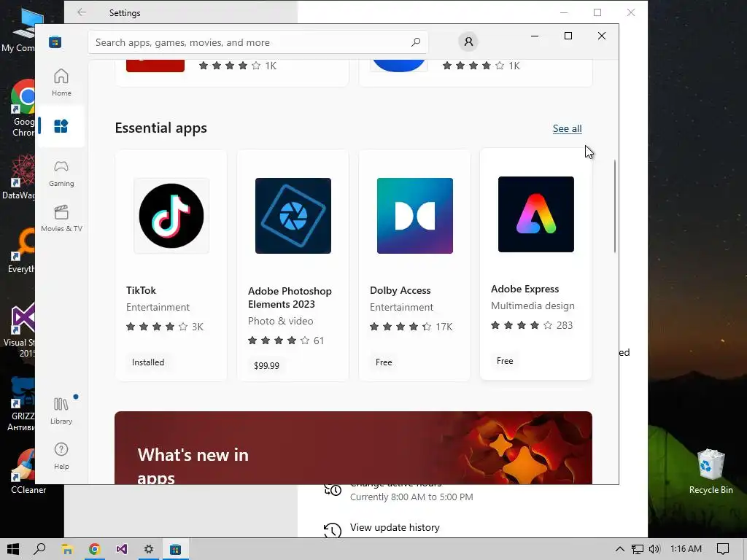Image resolution: width=747 pixels, height=560 pixels.
Task: Click the Adobe Express title
Action: point(525,289)
